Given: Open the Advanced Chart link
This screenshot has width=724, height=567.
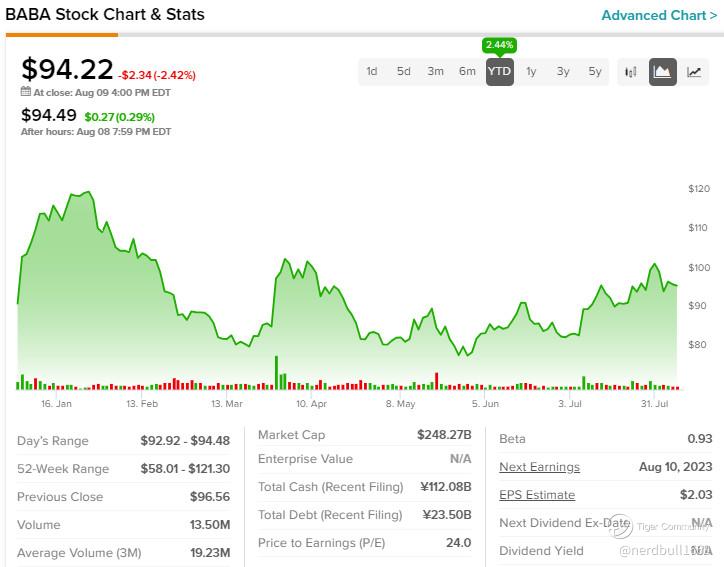Looking at the screenshot, I should tap(659, 15).
